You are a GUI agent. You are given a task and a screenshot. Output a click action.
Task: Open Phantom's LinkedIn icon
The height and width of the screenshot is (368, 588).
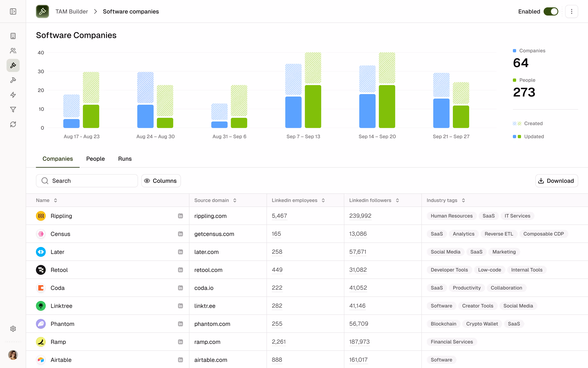[x=180, y=324]
